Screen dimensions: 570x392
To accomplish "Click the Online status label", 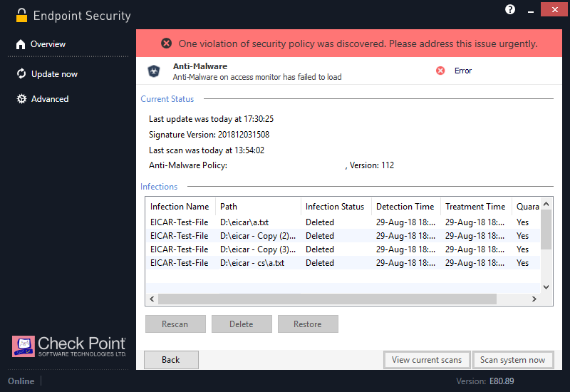I will click(21, 381).
